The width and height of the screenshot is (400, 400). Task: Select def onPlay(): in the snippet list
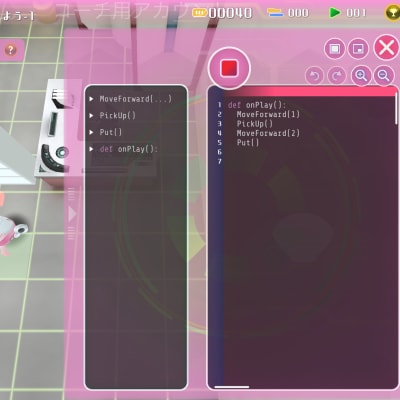[128, 149]
